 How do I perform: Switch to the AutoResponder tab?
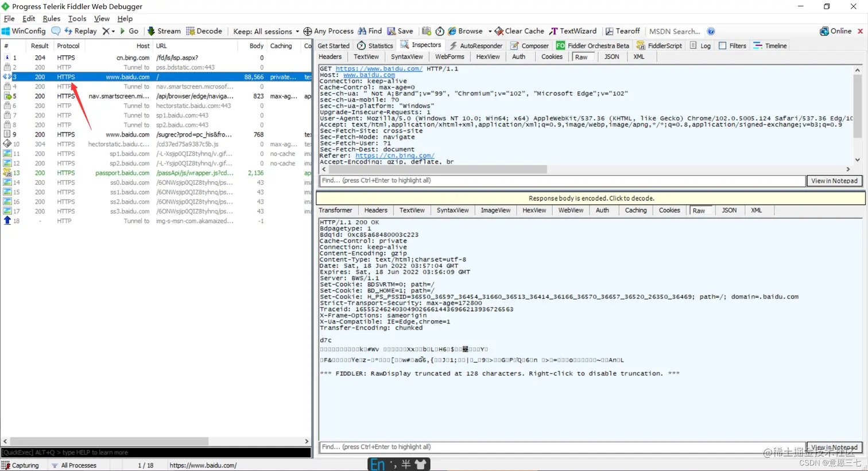[x=475, y=45]
